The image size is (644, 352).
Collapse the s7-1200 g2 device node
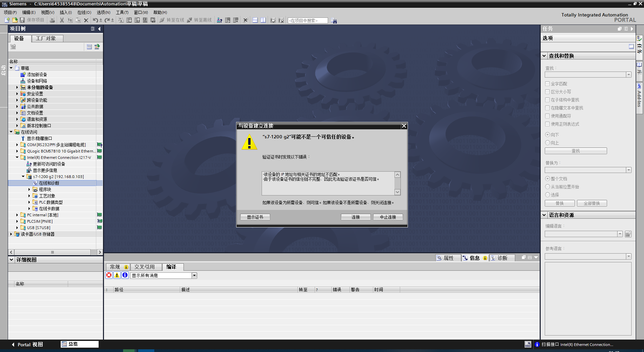[x=23, y=177]
